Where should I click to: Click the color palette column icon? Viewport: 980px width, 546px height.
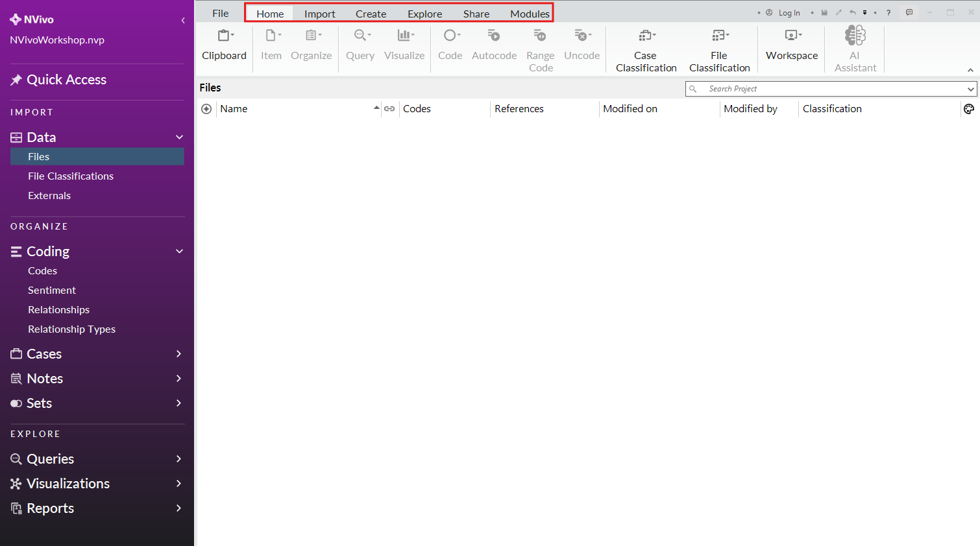969,109
